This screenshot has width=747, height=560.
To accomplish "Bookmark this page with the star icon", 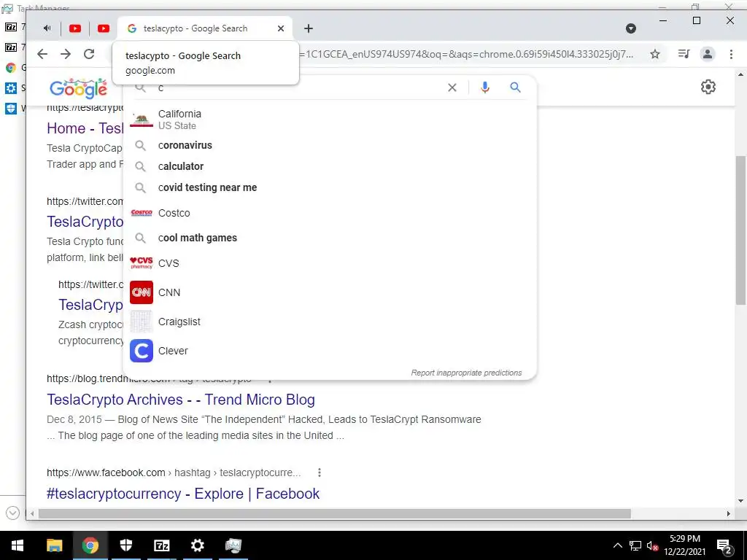I will tap(655, 54).
